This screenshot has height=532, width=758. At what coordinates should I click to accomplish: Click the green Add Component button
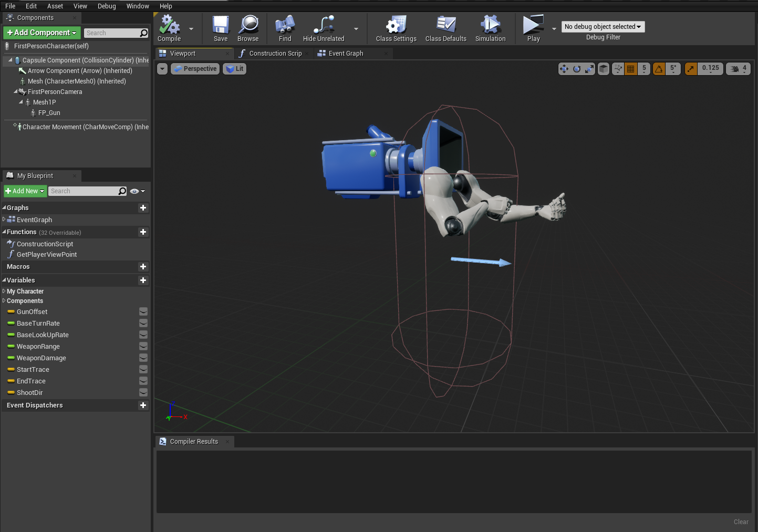42,33
